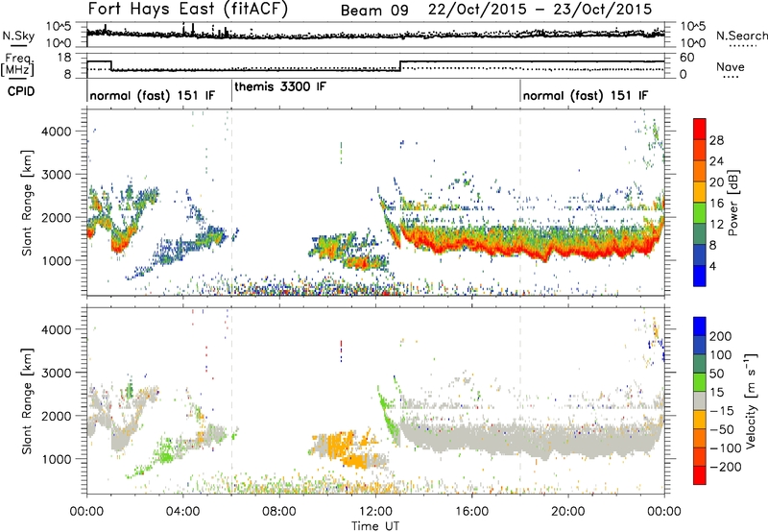768x532 pixels.
Task: Click the "18" tick on the frequency axis
Action: click(x=64, y=58)
